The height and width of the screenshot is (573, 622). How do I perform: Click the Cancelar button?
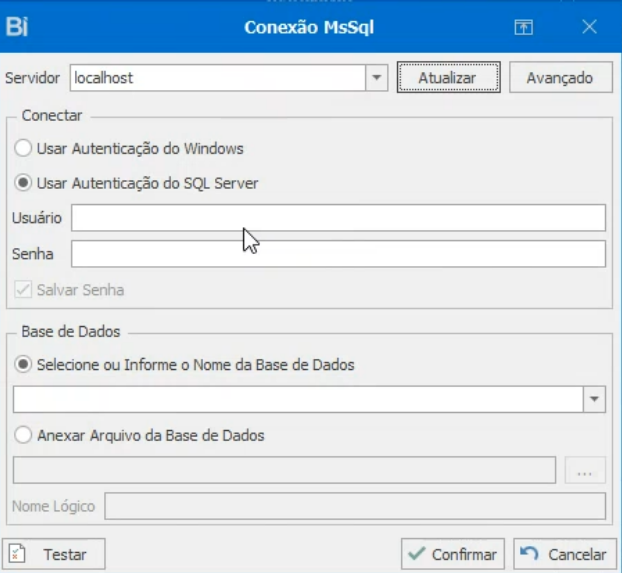(565, 554)
